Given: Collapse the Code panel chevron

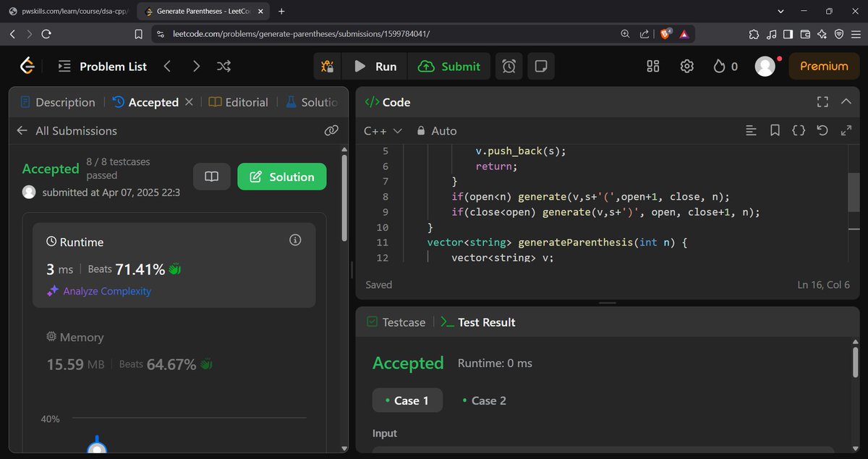Looking at the screenshot, I should click(846, 102).
